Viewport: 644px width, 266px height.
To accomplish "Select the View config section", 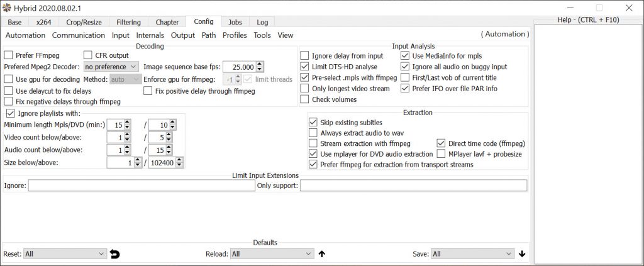I will pyautogui.click(x=286, y=35).
